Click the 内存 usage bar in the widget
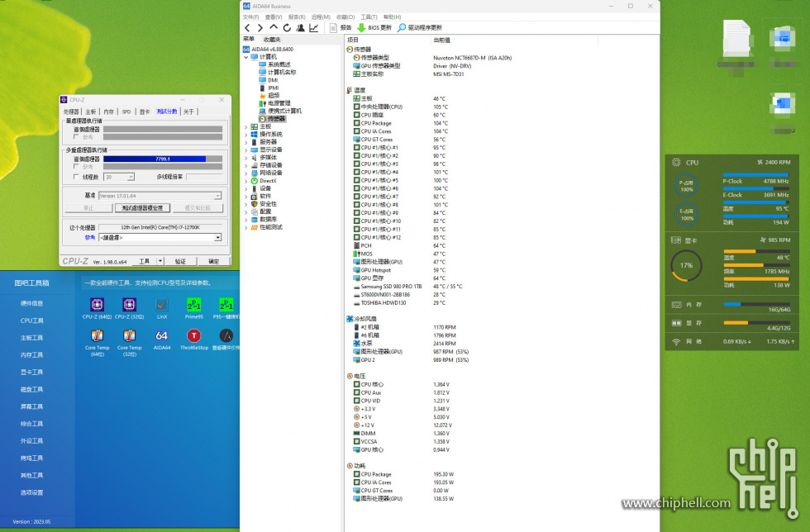The height and width of the screenshot is (532, 810). point(757,304)
